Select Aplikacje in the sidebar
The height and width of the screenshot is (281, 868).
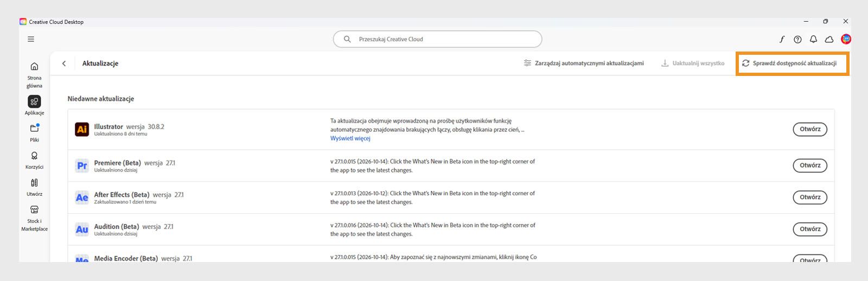tap(34, 105)
